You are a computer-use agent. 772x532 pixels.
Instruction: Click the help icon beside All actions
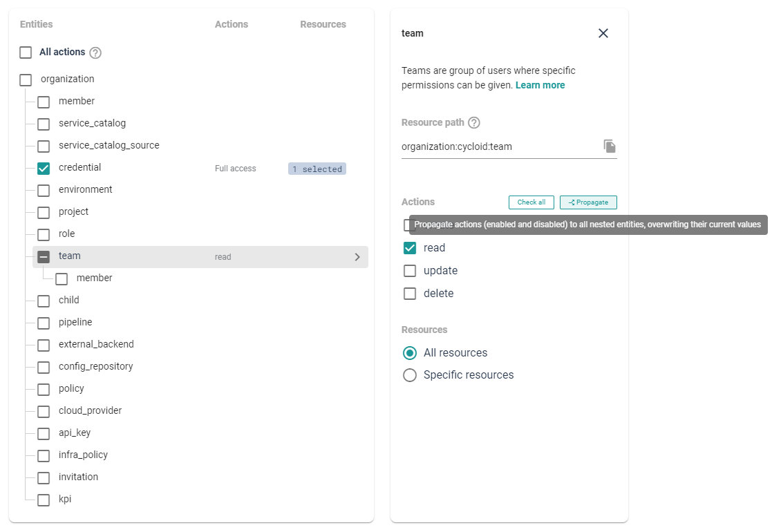click(96, 53)
